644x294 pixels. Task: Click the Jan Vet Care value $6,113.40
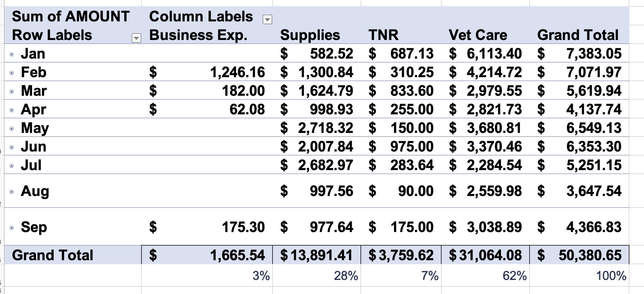pos(485,54)
